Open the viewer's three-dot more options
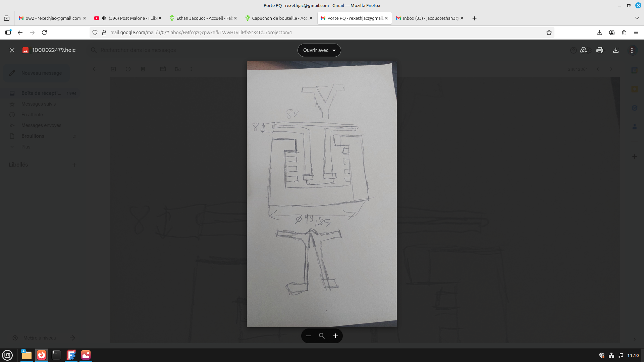The image size is (644, 362). tap(632, 50)
